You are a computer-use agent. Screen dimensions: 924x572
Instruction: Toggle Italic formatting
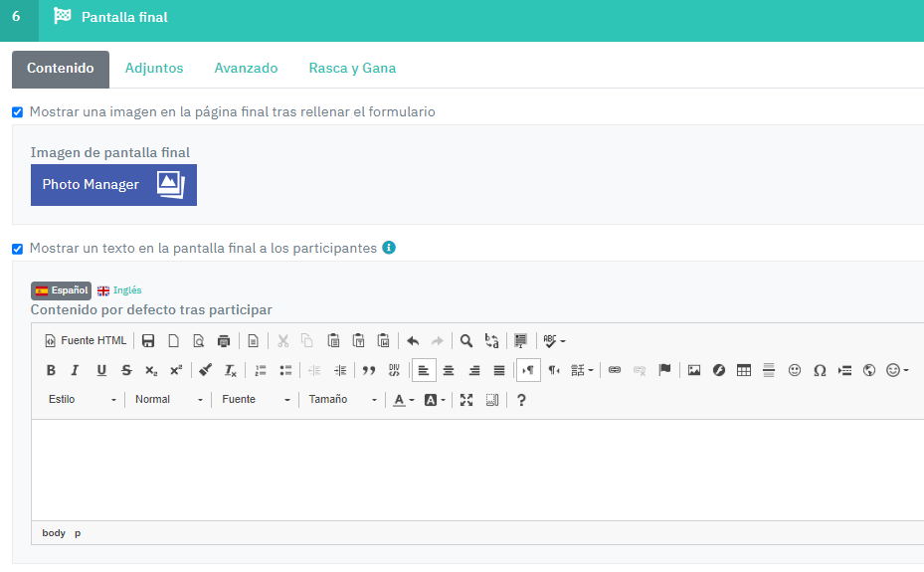76,370
